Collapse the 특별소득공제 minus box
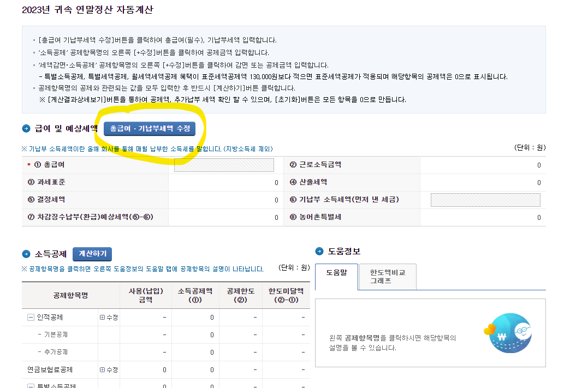Screen dimensions: 588x388 click(x=31, y=385)
